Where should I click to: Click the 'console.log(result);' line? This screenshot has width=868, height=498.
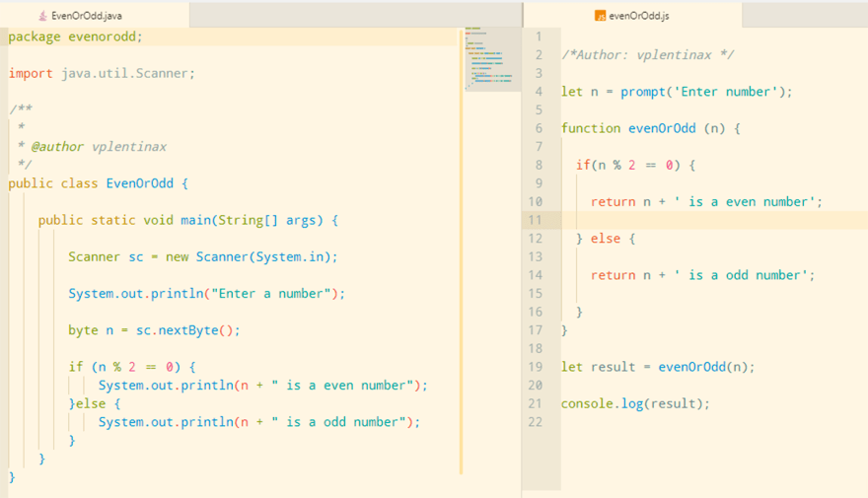point(635,403)
